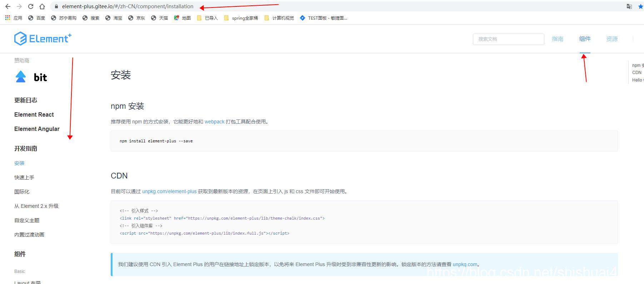Click the 赞助商 label
The width and height of the screenshot is (644, 284).
coord(22,60)
